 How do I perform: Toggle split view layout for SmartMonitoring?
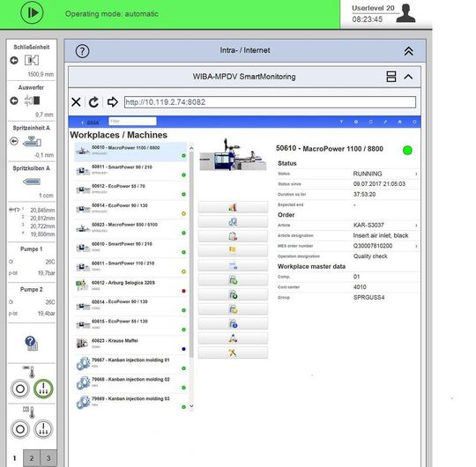click(x=391, y=77)
